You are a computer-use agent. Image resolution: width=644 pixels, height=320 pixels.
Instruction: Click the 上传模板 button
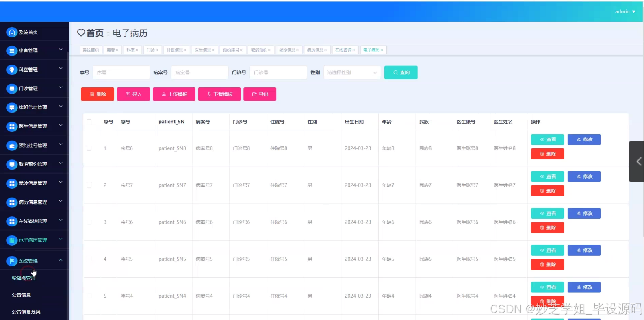[x=174, y=94]
